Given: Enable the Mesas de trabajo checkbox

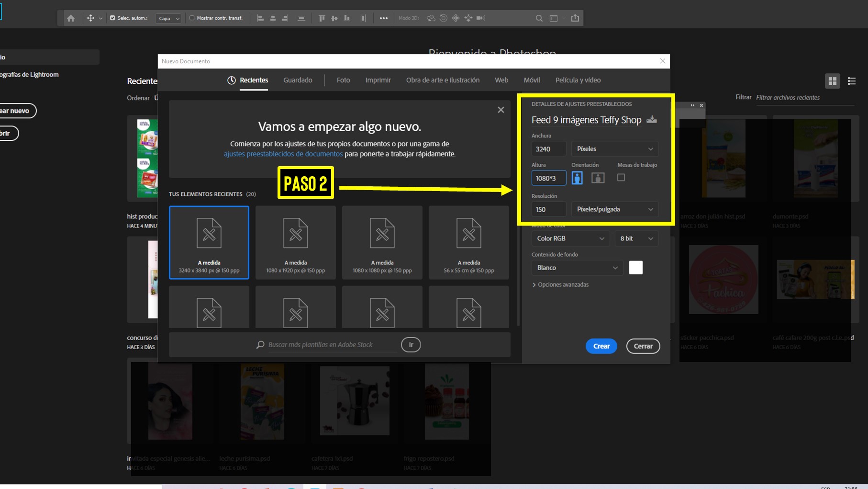Looking at the screenshot, I should pyautogui.click(x=621, y=178).
